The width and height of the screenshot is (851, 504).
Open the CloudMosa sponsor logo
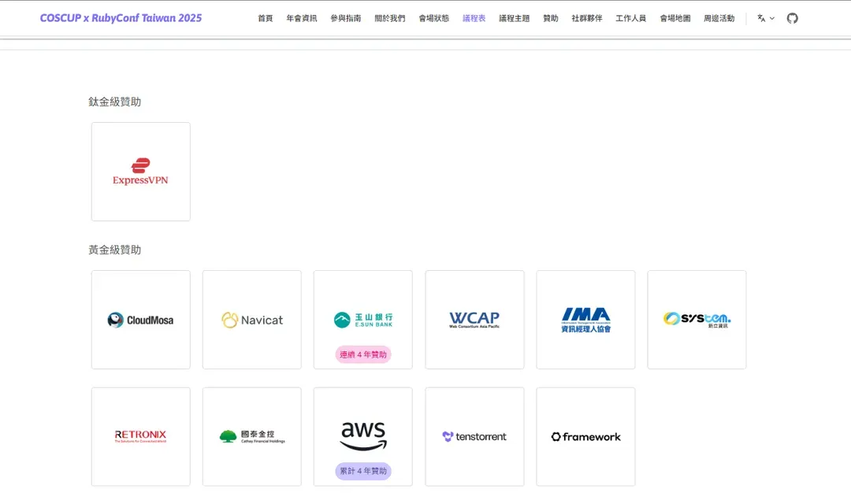pos(140,320)
